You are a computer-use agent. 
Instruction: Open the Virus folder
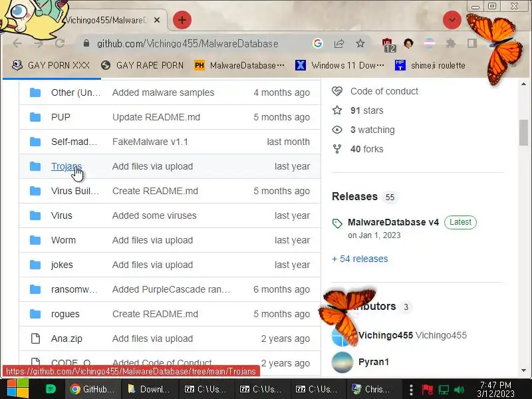tap(62, 215)
